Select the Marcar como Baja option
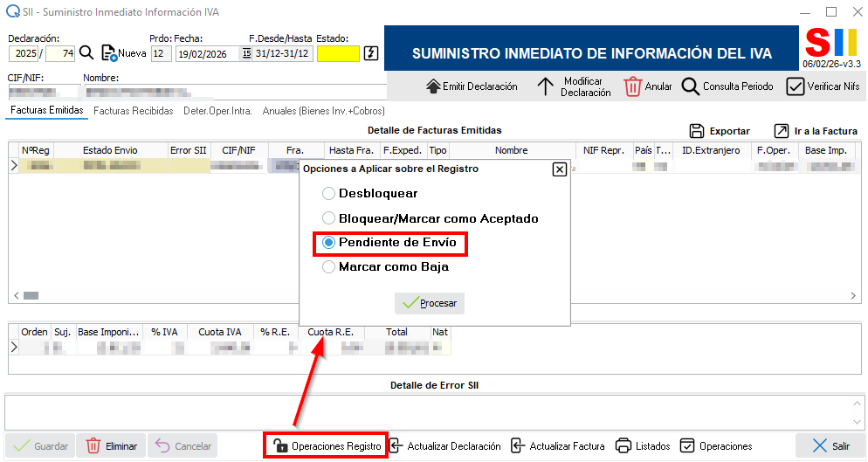 (385, 267)
